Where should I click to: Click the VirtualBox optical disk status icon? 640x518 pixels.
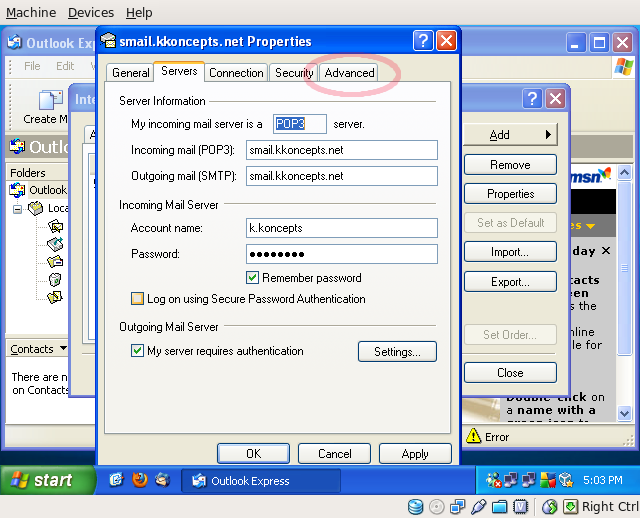coord(436,507)
